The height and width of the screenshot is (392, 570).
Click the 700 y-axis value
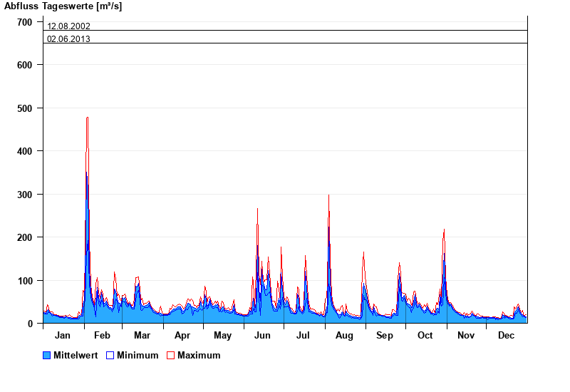pyautogui.click(x=25, y=22)
